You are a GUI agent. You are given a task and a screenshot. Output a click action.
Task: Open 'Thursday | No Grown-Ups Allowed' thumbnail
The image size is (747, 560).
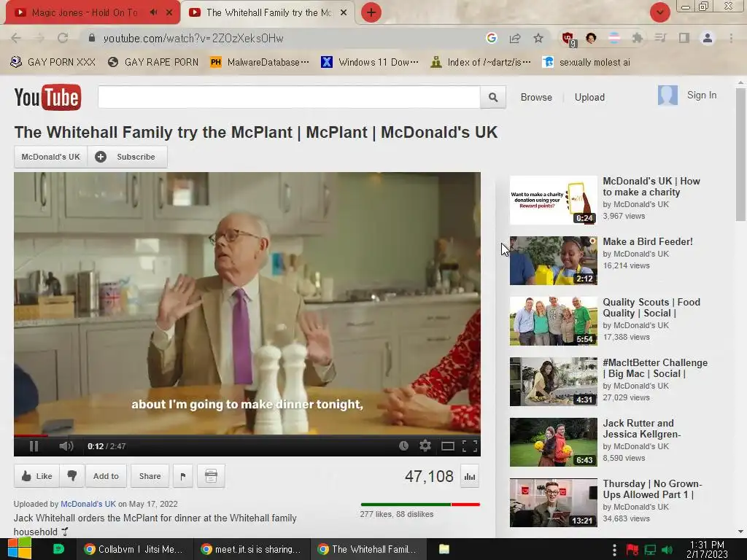coord(553,502)
